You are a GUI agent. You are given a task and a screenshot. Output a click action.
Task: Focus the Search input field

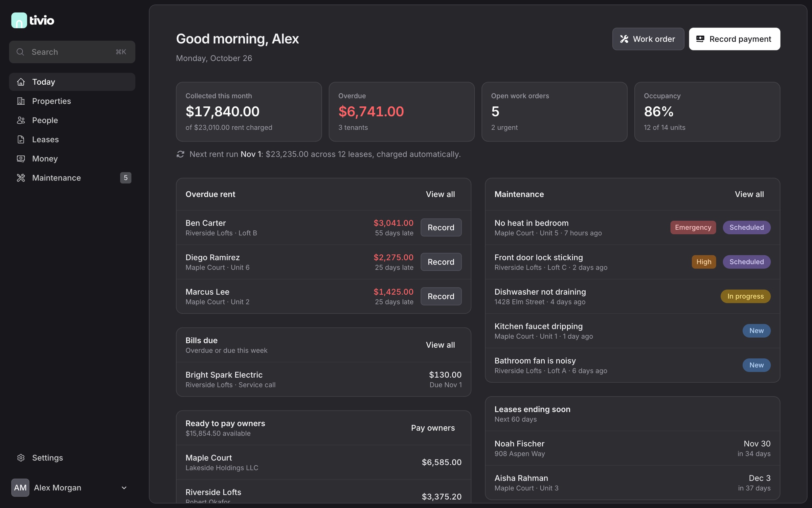(x=72, y=52)
